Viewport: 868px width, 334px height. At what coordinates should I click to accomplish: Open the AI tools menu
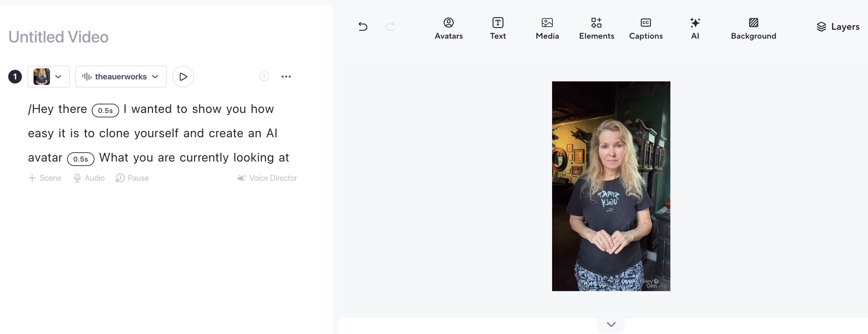[695, 29]
